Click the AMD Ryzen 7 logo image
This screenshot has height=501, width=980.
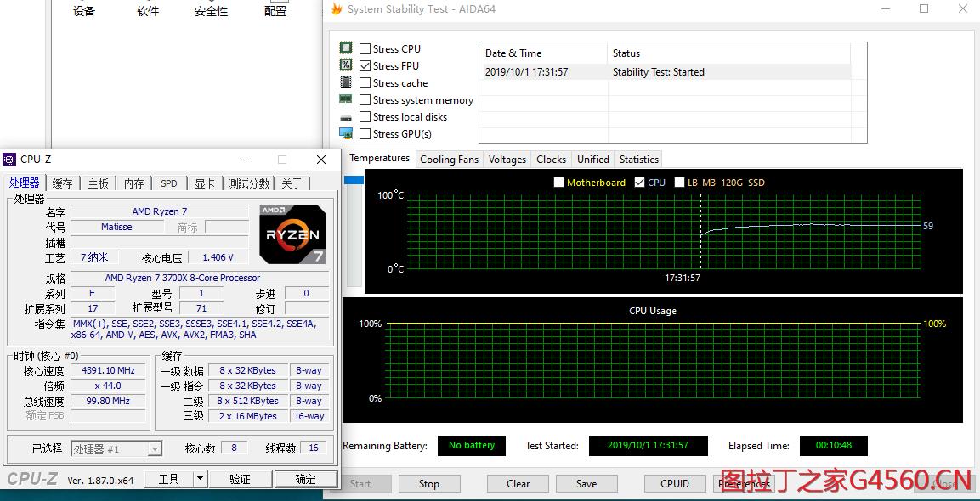[292, 234]
